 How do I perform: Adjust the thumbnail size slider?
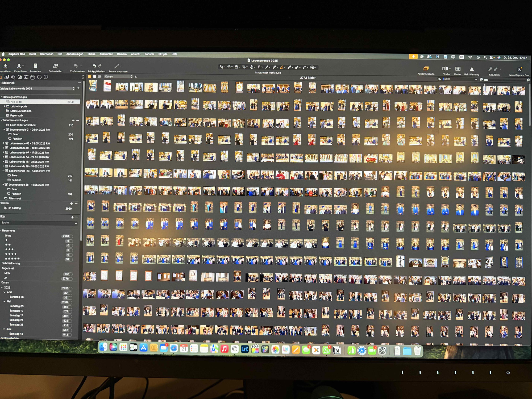pos(486,80)
